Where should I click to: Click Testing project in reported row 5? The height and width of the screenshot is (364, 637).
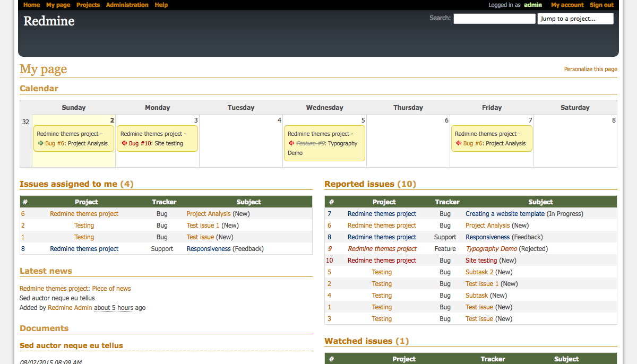(x=382, y=272)
